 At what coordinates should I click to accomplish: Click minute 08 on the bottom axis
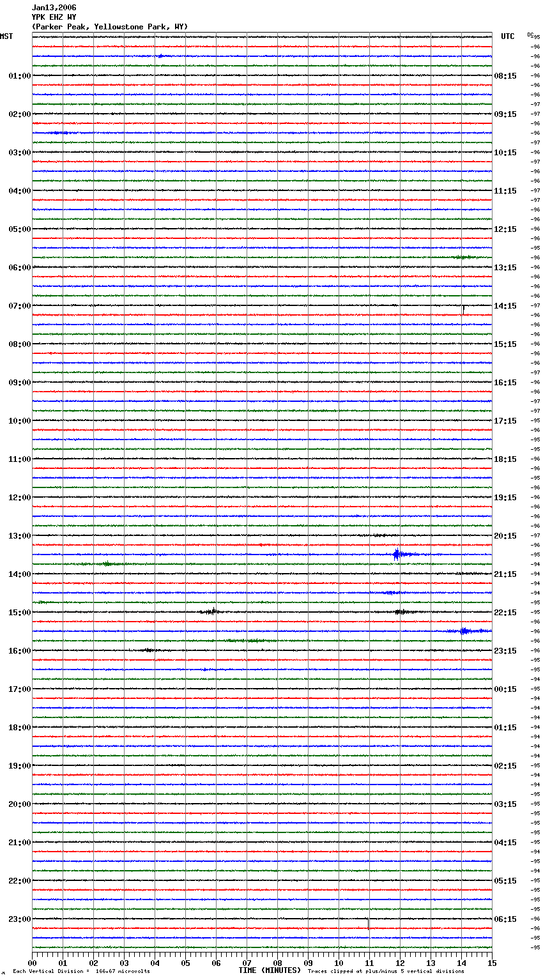coord(277,963)
